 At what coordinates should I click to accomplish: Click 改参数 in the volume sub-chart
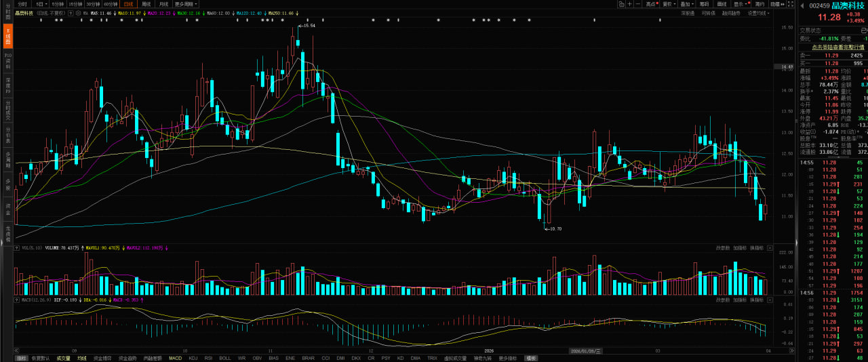724,248
